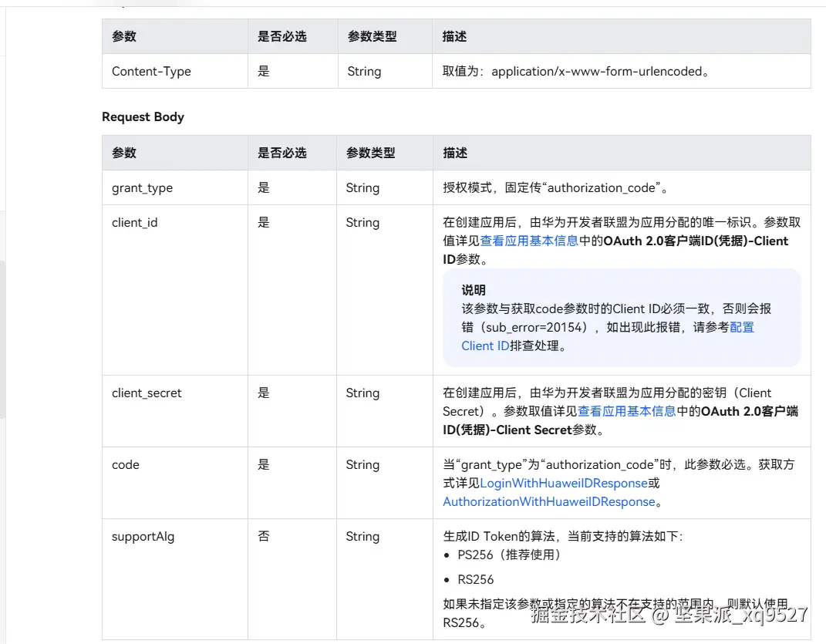Click the Request Body heading
826x644 pixels.
click(143, 116)
